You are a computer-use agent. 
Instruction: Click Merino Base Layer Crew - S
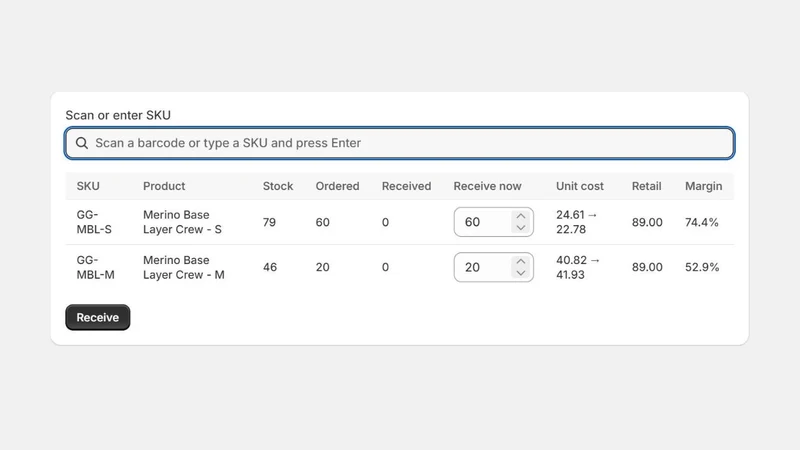click(182, 222)
